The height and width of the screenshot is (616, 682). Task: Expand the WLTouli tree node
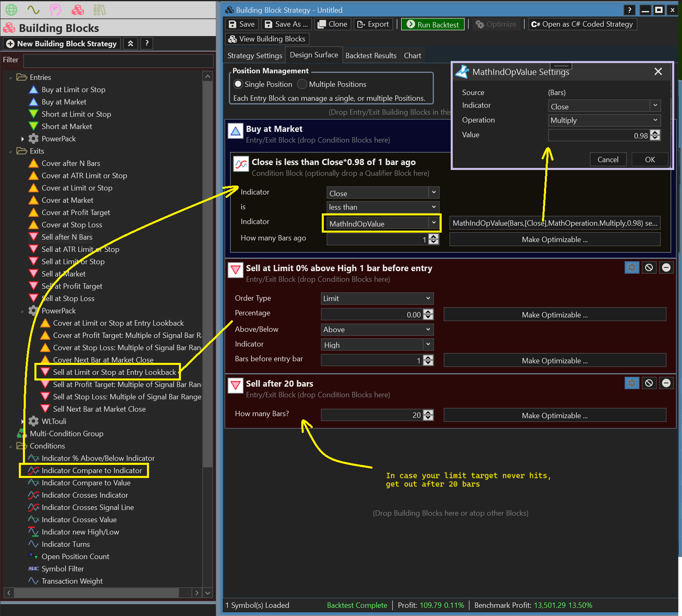click(23, 421)
